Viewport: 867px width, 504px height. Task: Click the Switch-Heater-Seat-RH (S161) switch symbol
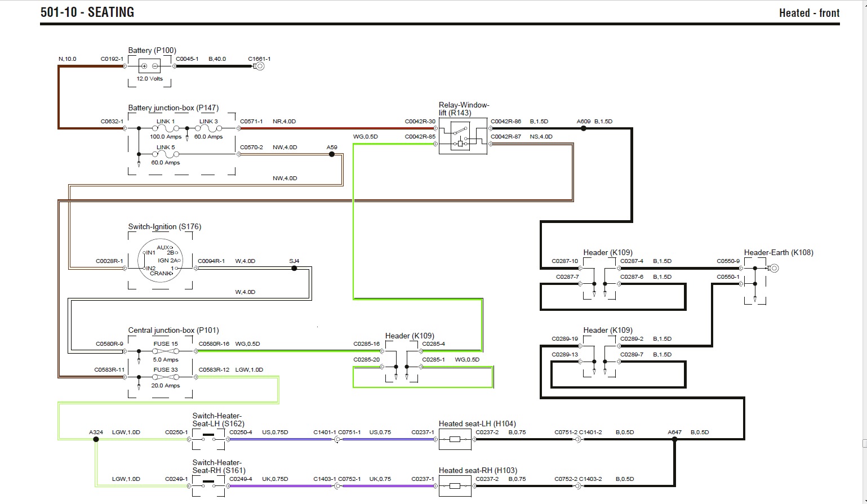click(208, 483)
